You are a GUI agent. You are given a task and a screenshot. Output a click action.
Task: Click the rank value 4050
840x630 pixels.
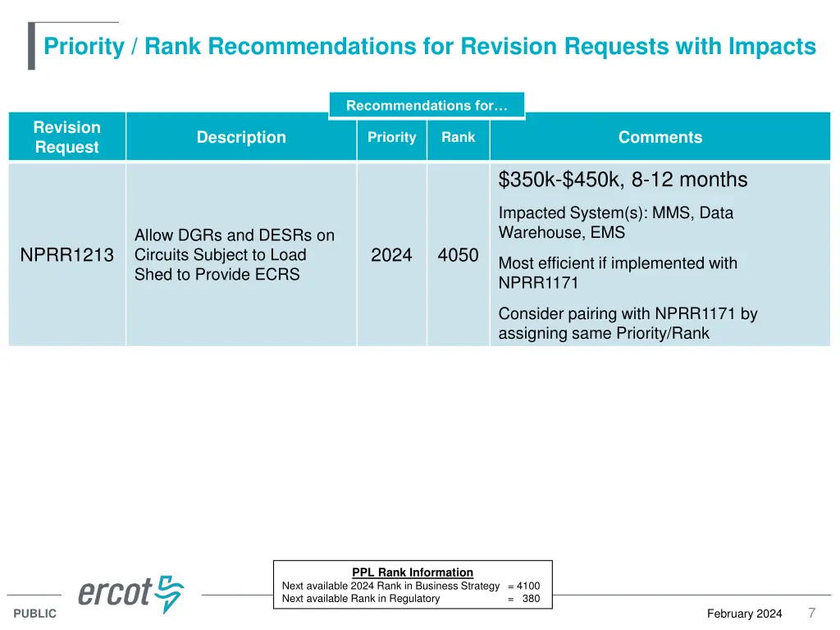[x=458, y=254]
